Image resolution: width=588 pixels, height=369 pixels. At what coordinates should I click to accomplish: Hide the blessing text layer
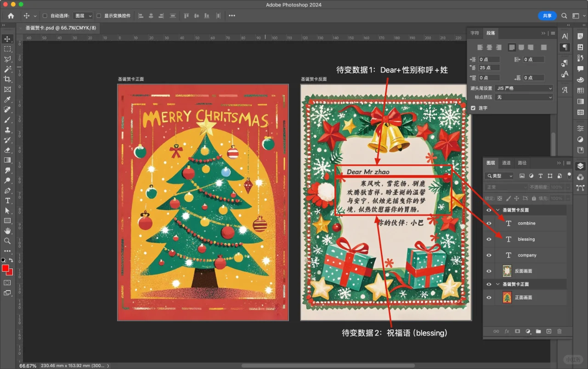(489, 239)
